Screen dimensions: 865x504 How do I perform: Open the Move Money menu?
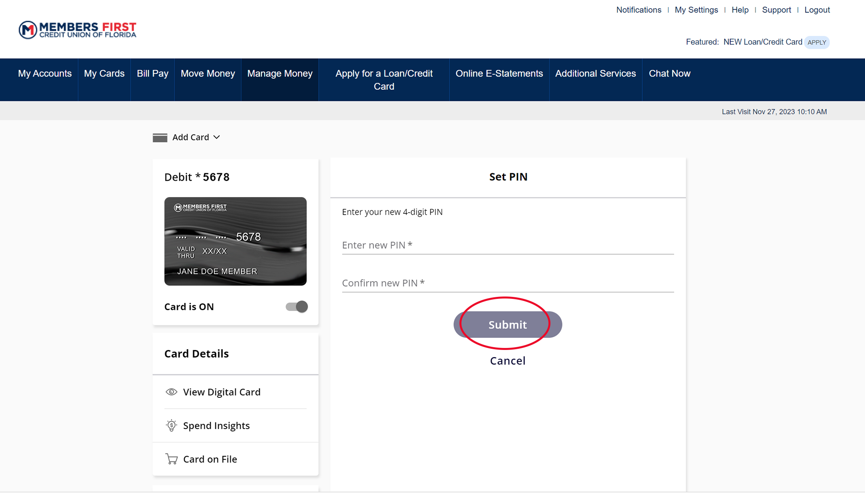208,73
